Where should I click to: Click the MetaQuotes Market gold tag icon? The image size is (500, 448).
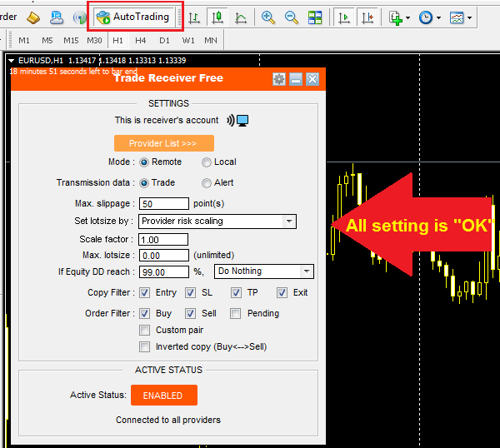coord(33,17)
